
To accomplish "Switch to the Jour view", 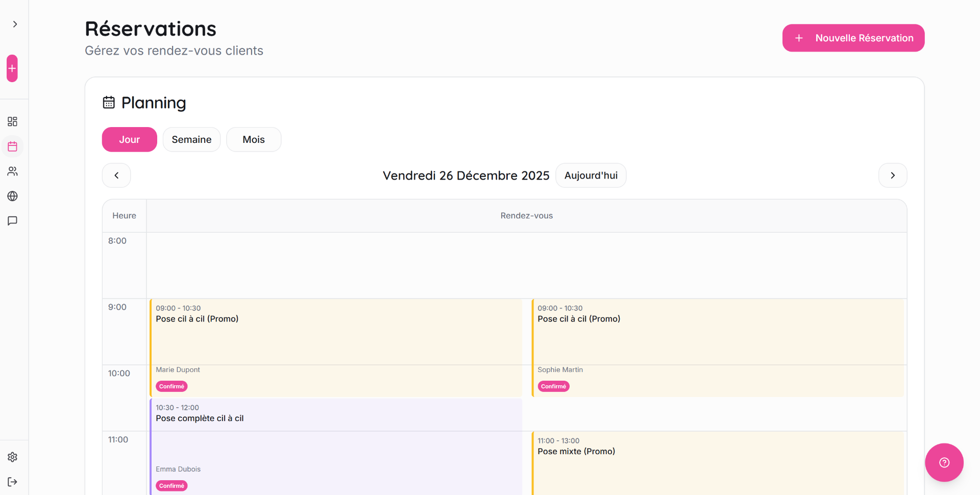I will click(x=129, y=139).
